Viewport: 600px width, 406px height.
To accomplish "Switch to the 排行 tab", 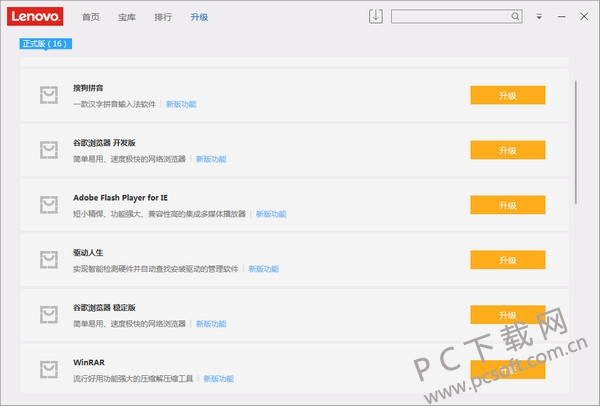I will point(163,17).
